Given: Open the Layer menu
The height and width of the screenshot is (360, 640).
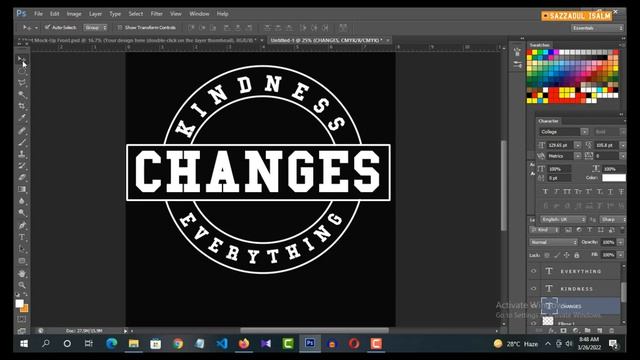Looking at the screenshot, I should click(x=96, y=13).
